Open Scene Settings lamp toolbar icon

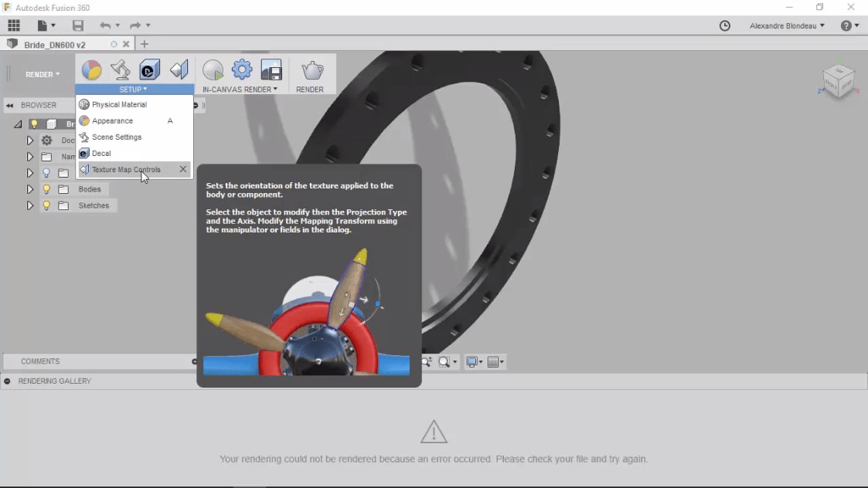pos(120,70)
